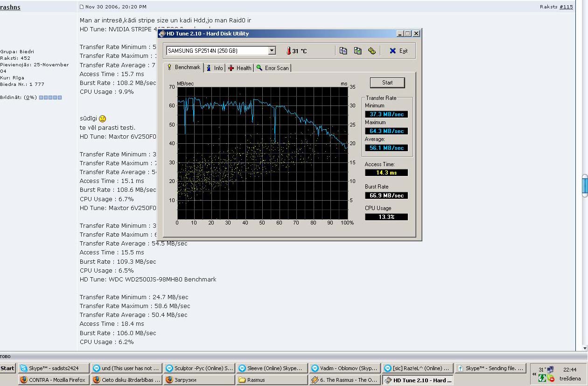The height and width of the screenshot is (386, 588).
Task: Click 'Access Time : 18.4 ms' line
Action: (x=112, y=324)
